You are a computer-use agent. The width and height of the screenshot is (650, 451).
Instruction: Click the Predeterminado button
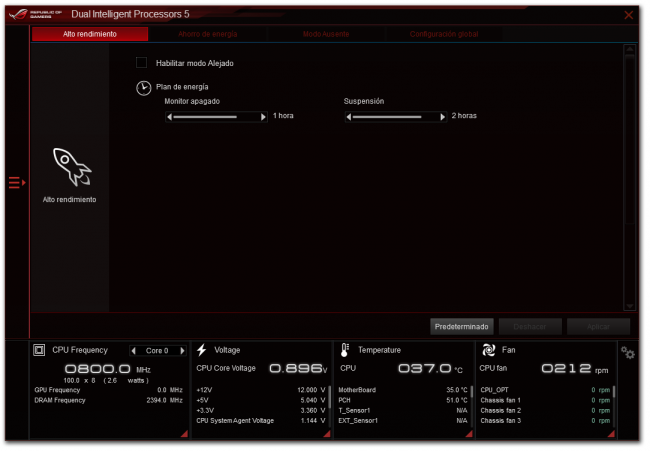point(462,327)
